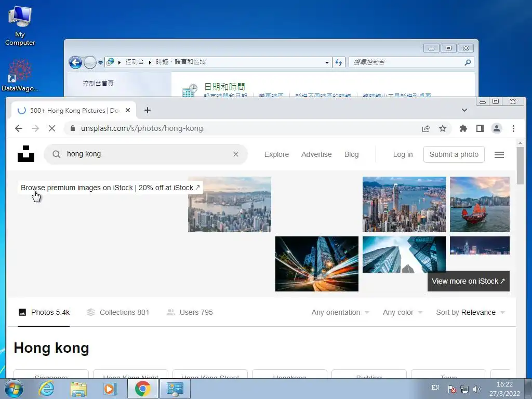The image size is (532, 399).
Task: Click the Unsplash logo icon
Action: coord(26,154)
